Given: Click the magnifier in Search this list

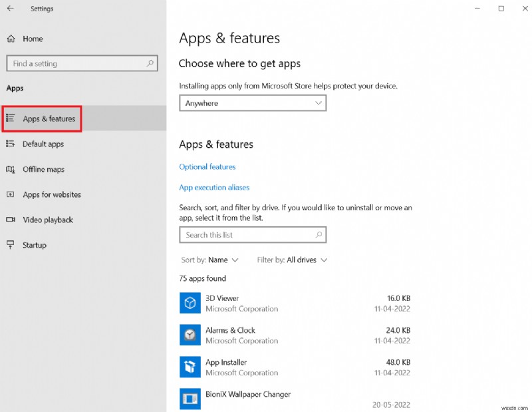Looking at the screenshot, I should [x=319, y=235].
